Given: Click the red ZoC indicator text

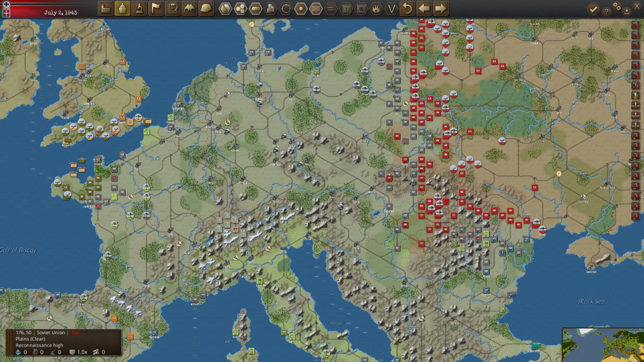Looking at the screenshot, I should (76, 333).
